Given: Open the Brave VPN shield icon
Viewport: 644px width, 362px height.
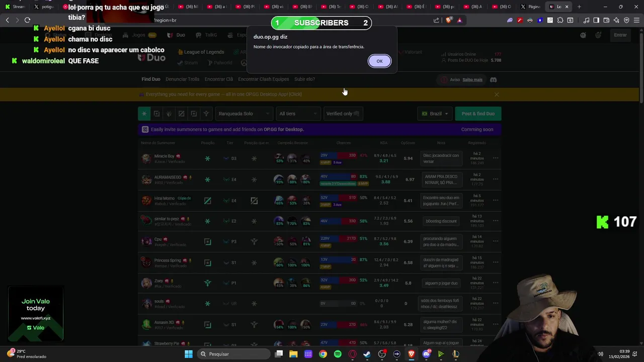Looking at the screenshot, I should tap(626, 20).
